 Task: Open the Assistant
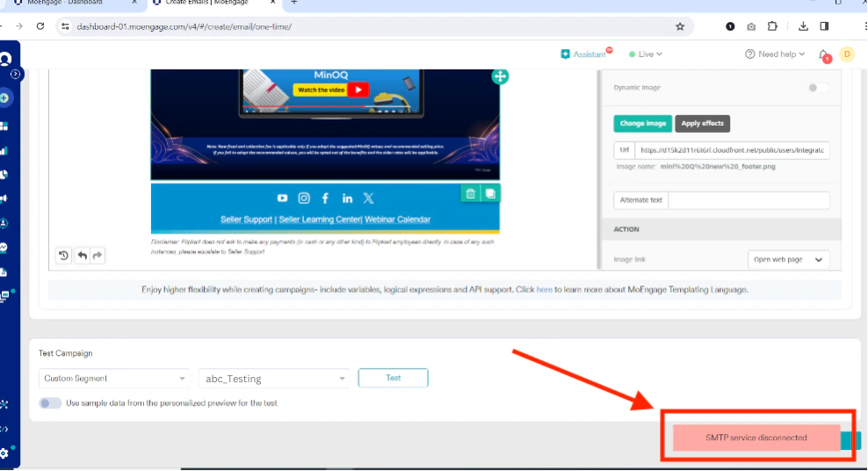(586, 54)
